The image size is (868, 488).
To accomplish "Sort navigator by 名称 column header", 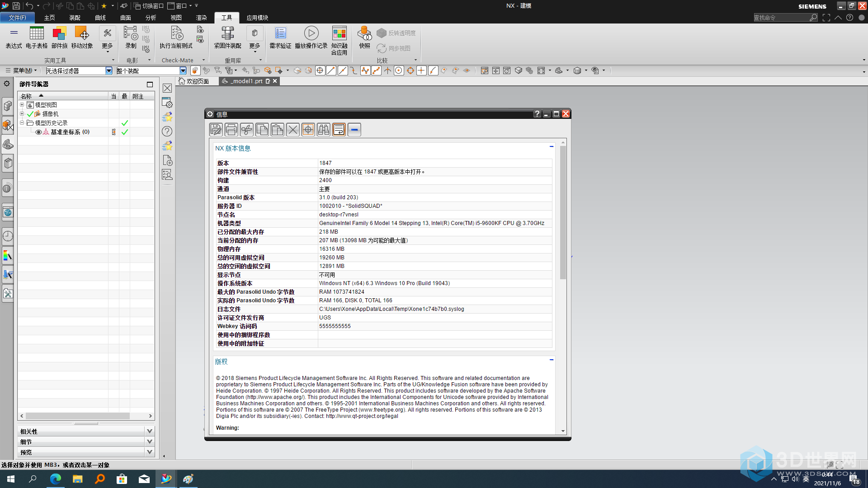I will 63,96.
